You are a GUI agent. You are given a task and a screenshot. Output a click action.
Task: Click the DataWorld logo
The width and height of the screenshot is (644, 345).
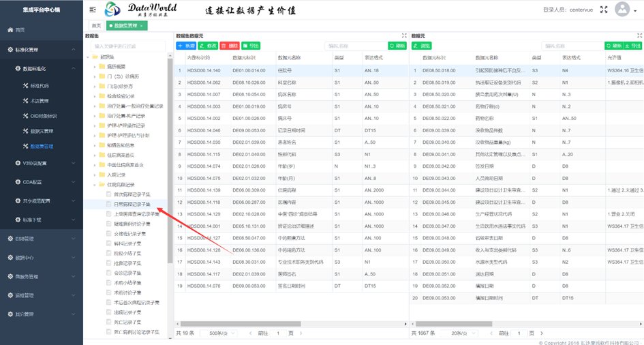pyautogui.click(x=141, y=10)
